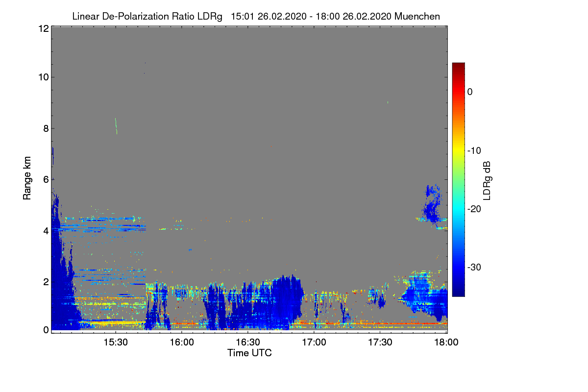Click the 6 km range tick label
Screen dimensions: 588x392
46,179
